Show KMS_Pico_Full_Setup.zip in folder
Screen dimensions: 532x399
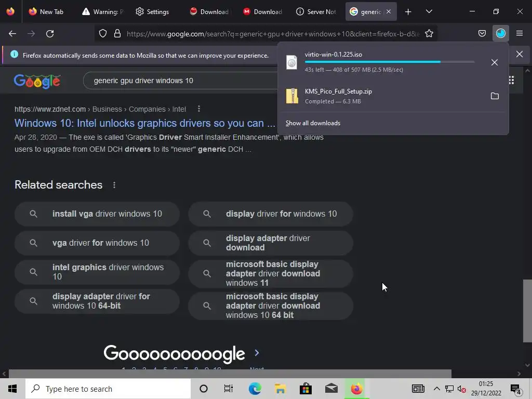[495, 96]
